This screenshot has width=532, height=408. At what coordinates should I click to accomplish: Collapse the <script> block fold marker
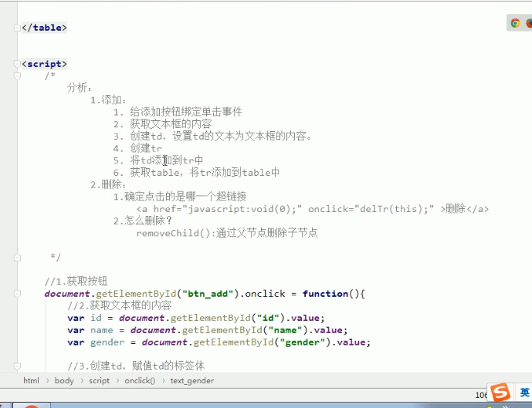click(17, 64)
